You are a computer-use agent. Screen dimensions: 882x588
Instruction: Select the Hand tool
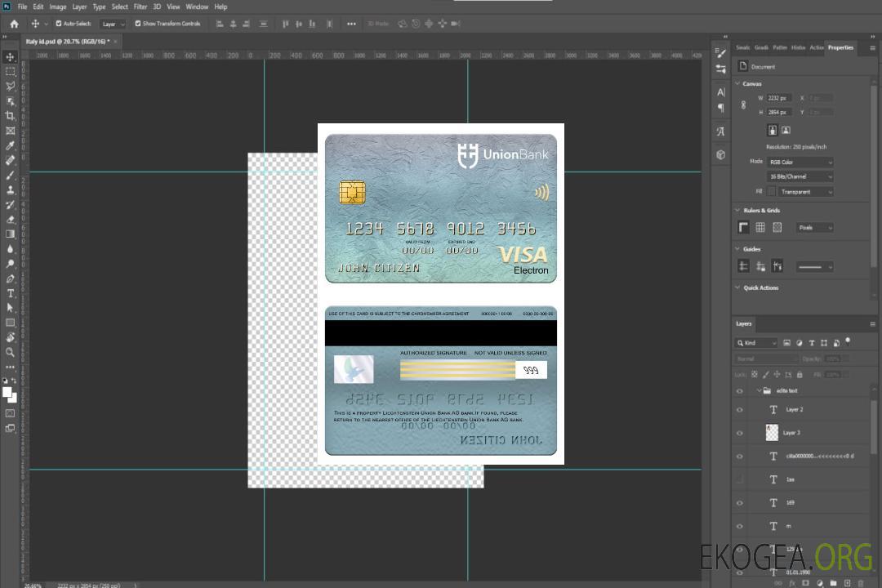(10, 337)
